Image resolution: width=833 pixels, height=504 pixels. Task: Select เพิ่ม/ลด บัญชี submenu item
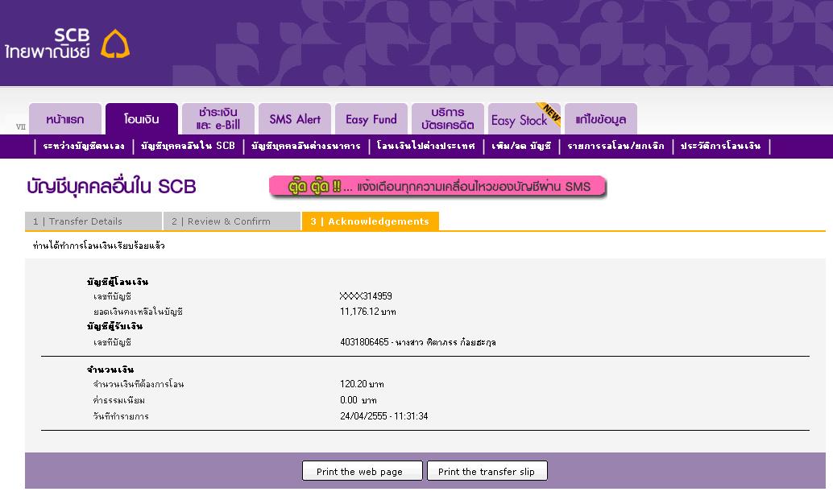click(522, 146)
